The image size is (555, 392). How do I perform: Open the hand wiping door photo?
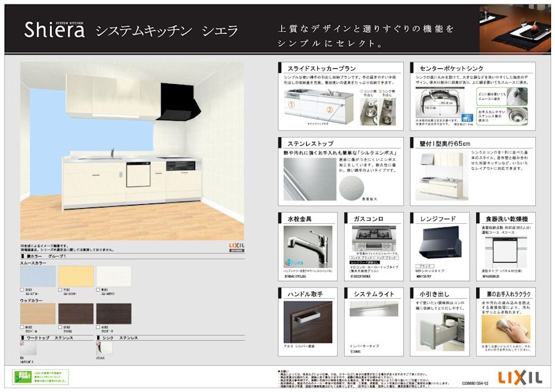(506, 330)
